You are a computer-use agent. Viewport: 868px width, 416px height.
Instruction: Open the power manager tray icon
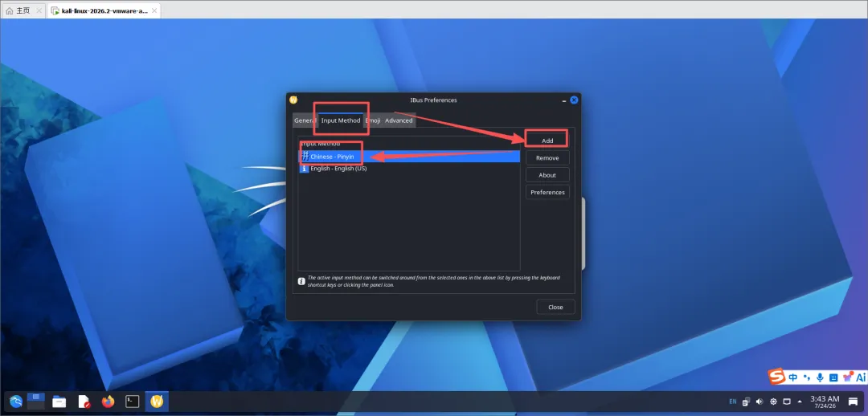point(773,402)
